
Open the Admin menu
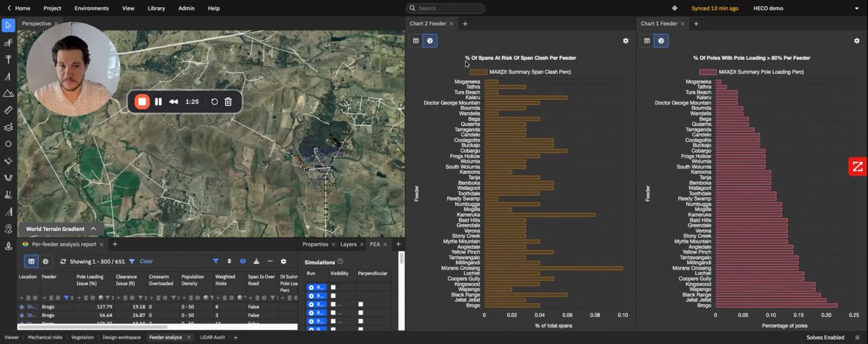[x=186, y=8]
